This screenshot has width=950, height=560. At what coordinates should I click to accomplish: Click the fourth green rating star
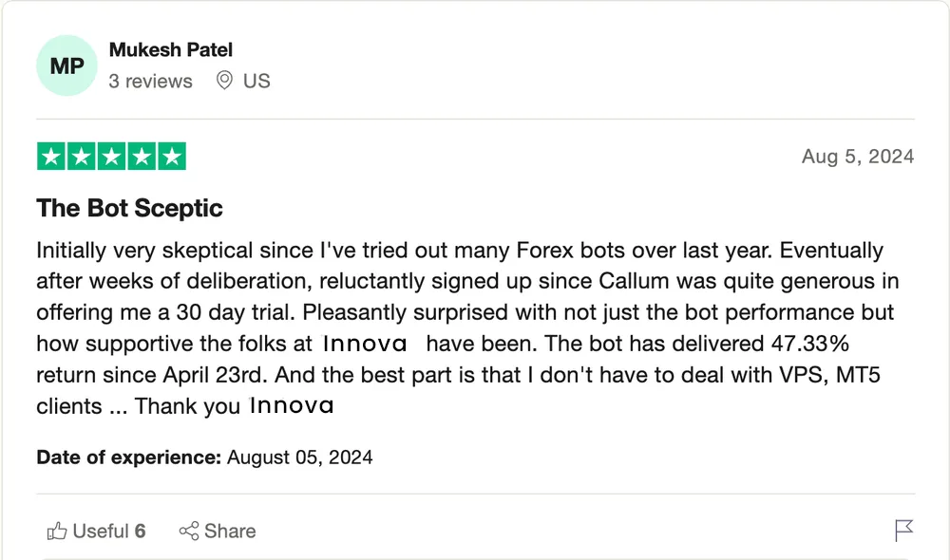coord(142,157)
